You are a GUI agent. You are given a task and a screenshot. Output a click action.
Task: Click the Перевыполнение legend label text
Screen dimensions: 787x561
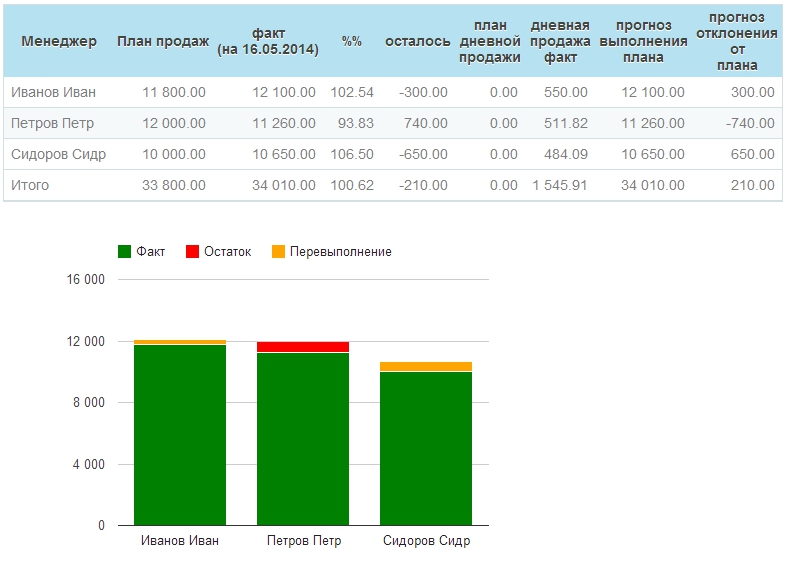[341, 252]
